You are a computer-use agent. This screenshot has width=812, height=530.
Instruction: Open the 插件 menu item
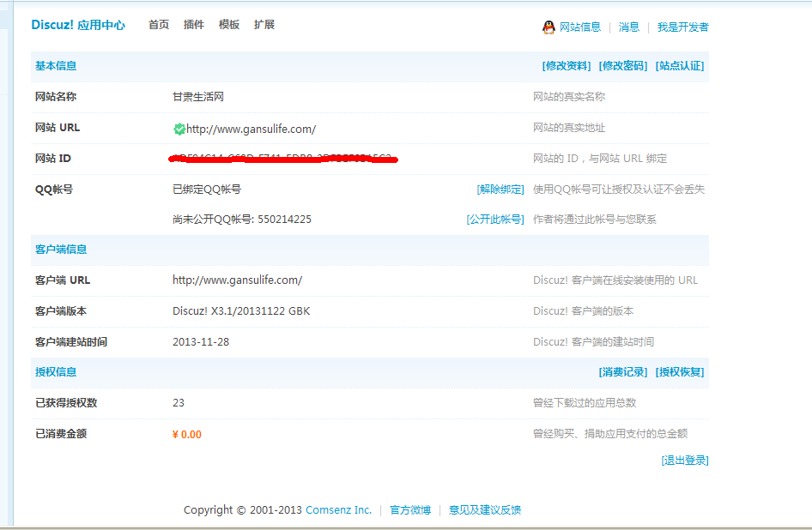pyautogui.click(x=194, y=25)
